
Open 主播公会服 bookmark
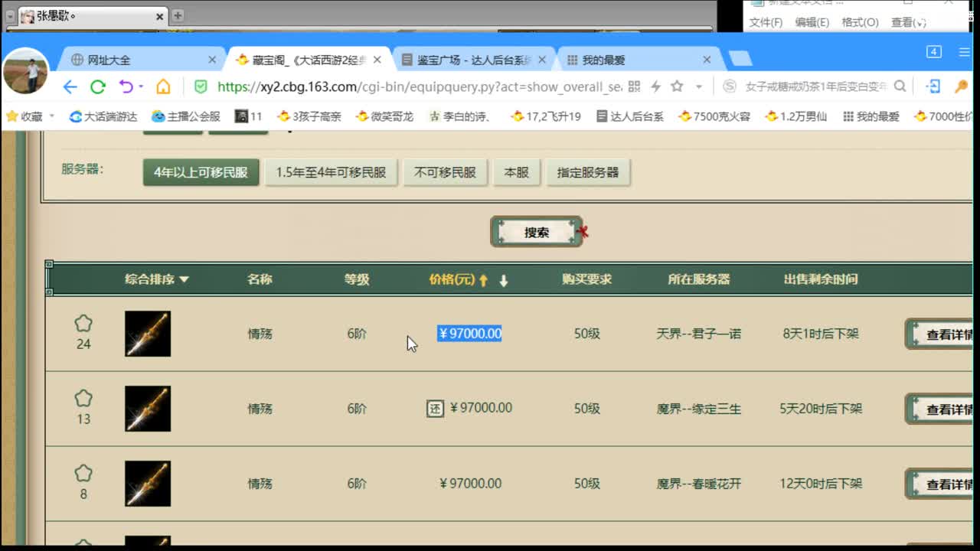pos(186,116)
